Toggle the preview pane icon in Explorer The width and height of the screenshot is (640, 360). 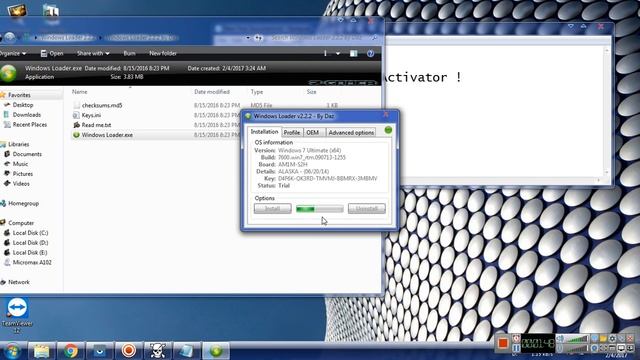pyautogui.click(x=353, y=53)
